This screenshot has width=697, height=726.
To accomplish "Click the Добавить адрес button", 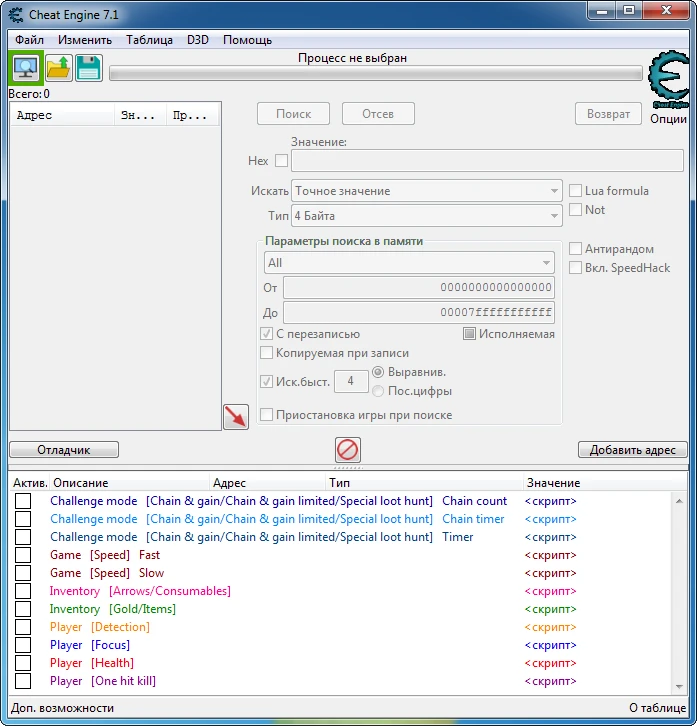I will coord(633,450).
